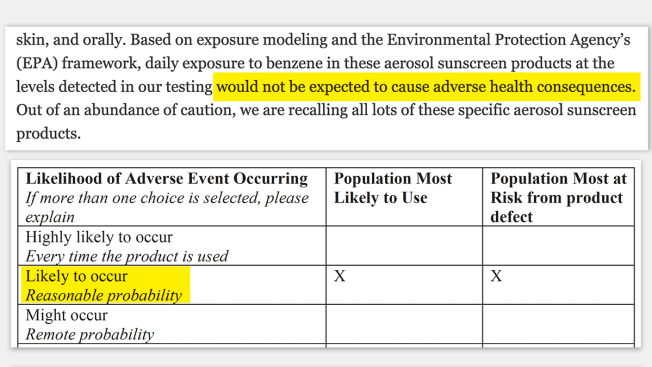652x367 pixels.
Task: Click the empty Might occur cell under Population Most at Risk
Action: 558,324
